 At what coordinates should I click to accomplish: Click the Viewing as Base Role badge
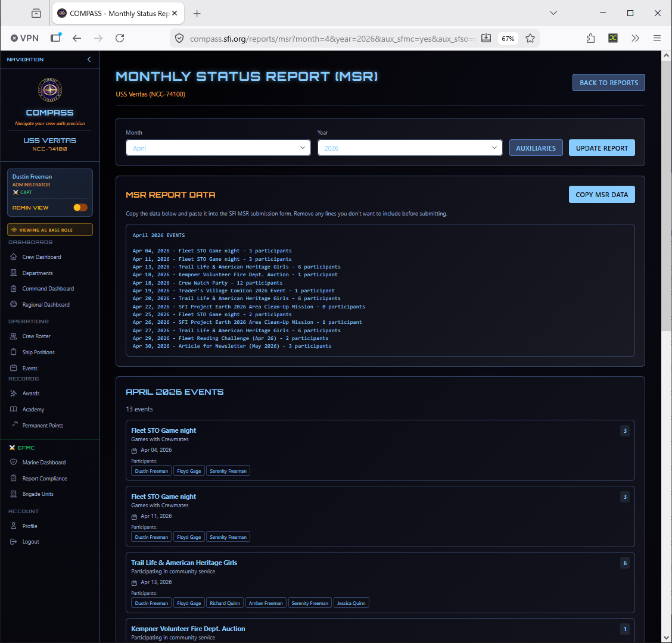[50, 230]
